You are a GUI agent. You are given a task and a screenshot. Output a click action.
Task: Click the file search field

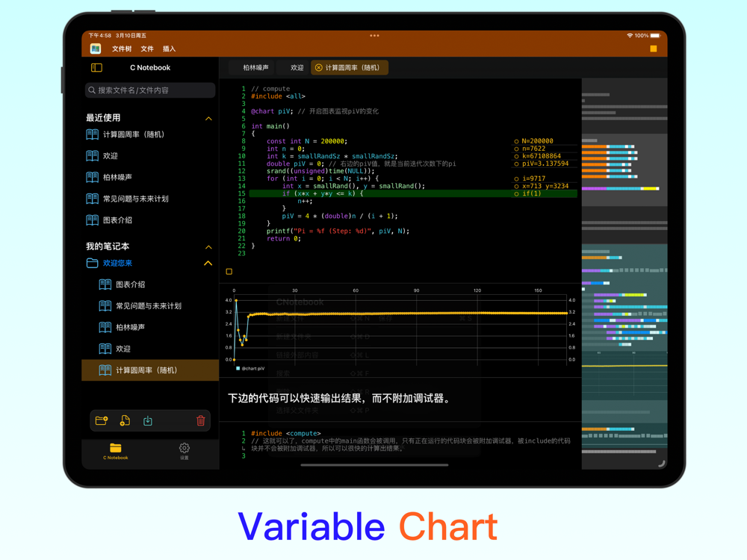[150, 90]
